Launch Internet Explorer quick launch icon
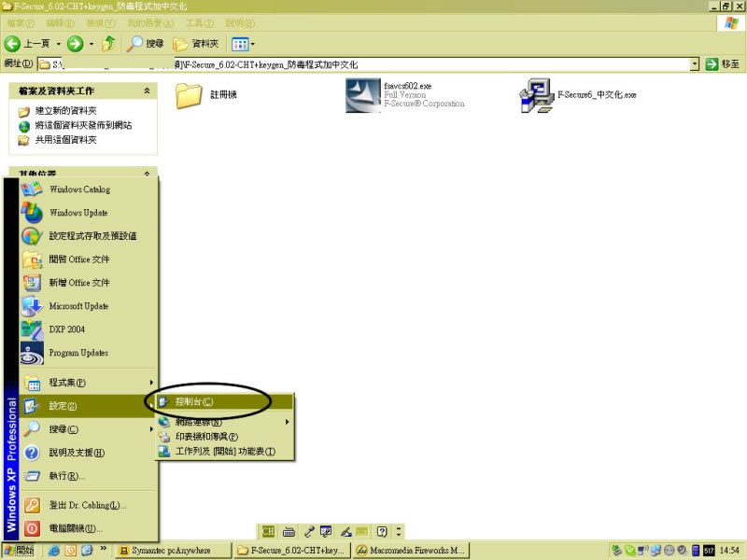747x560 pixels. click(54, 551)
